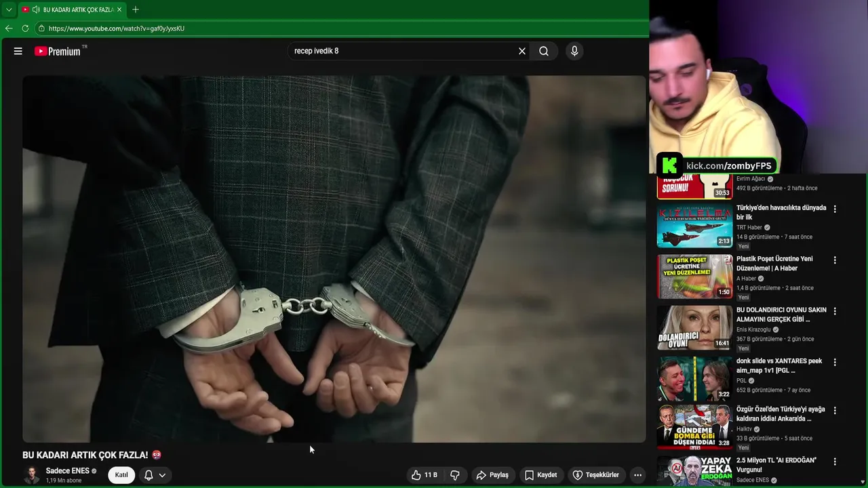Open options for donk slide vs XANTARES

pos(835,362)
